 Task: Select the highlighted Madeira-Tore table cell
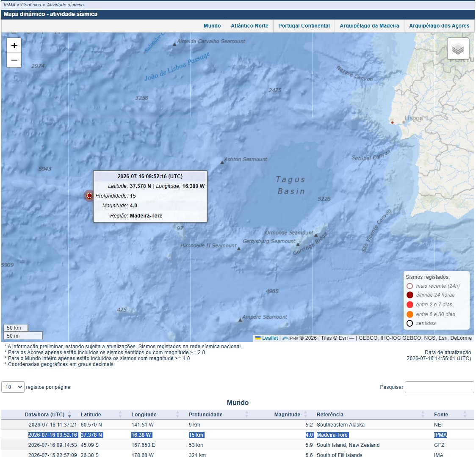(332, 435)
